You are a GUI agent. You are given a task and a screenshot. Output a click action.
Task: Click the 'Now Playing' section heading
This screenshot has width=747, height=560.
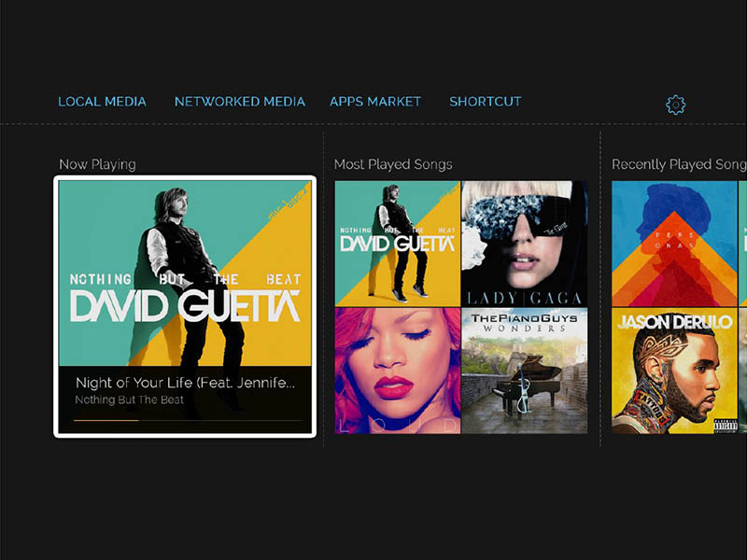pyautogui.click(x=97, y=164)
